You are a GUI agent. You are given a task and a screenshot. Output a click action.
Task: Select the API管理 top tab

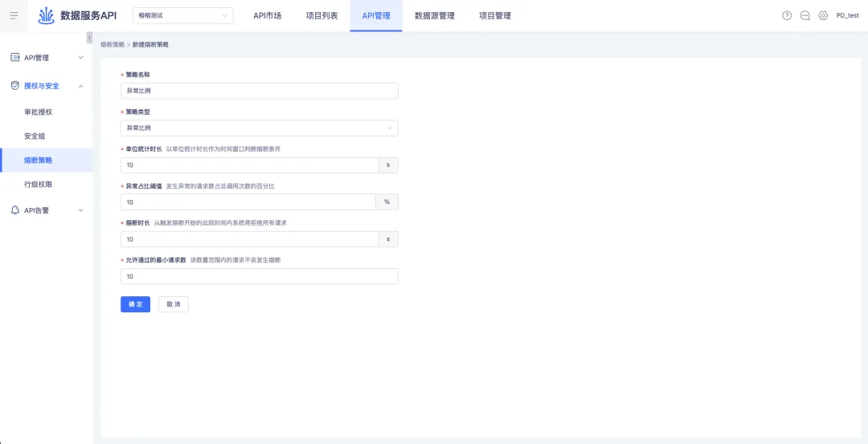tap(376, 15)
